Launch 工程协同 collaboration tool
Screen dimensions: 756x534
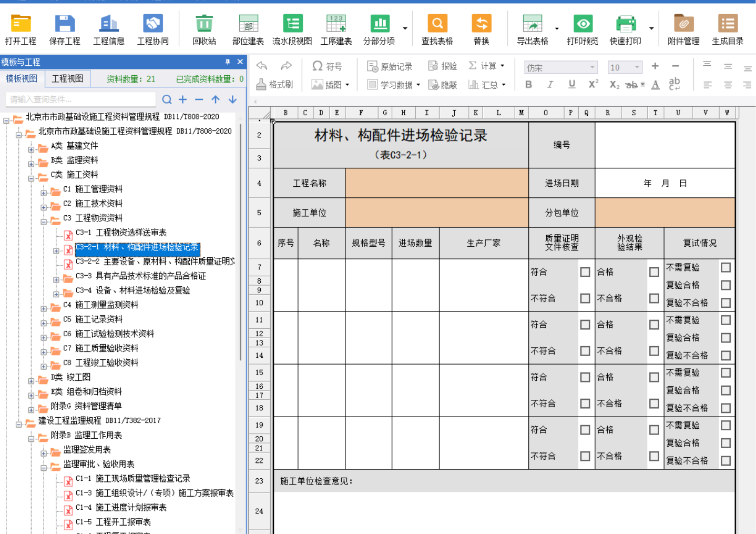[153, 30]
